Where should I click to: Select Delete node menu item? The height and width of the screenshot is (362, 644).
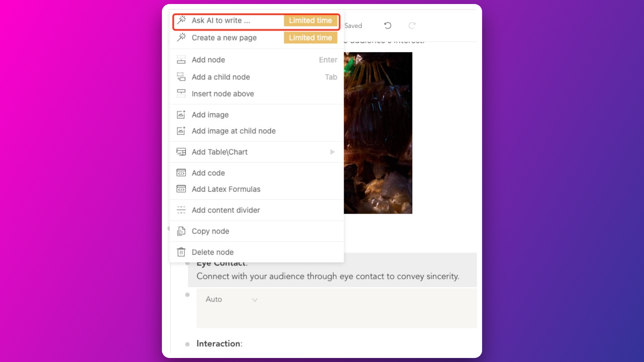click(213, 252)
